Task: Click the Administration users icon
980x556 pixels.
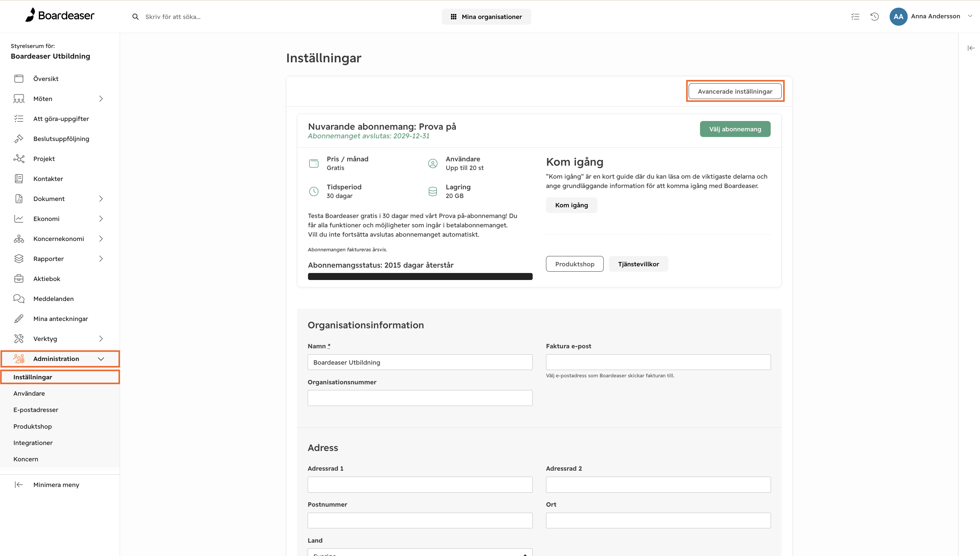Action: 19,359
